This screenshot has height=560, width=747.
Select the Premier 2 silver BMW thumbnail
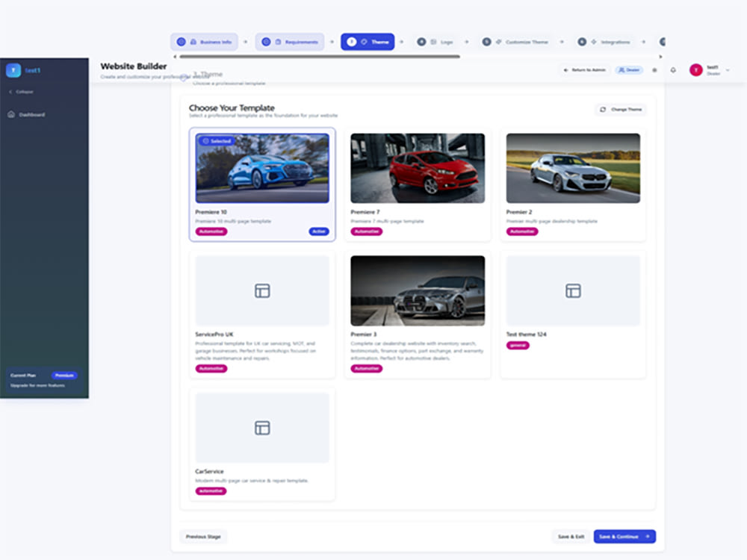click(x=573, y=168)
